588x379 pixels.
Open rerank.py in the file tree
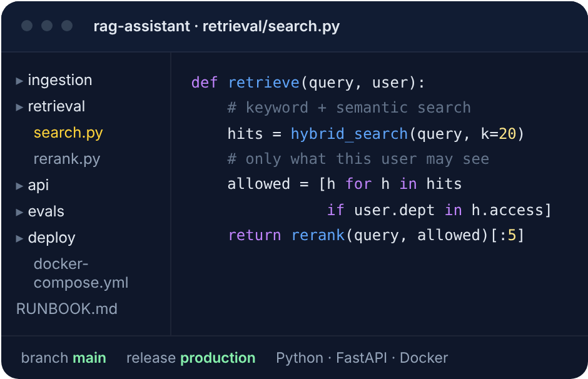point(67,159)
